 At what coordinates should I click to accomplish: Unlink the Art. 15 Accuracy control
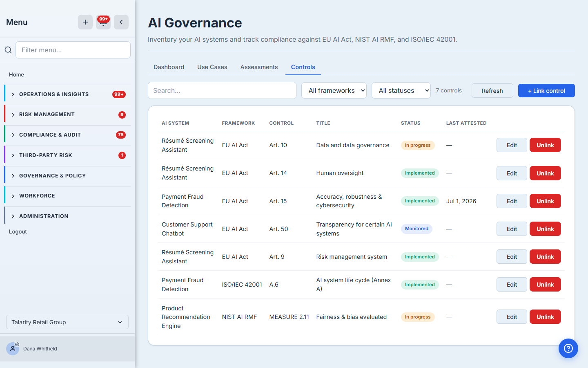pyautogui.click(x=545, y=201)
